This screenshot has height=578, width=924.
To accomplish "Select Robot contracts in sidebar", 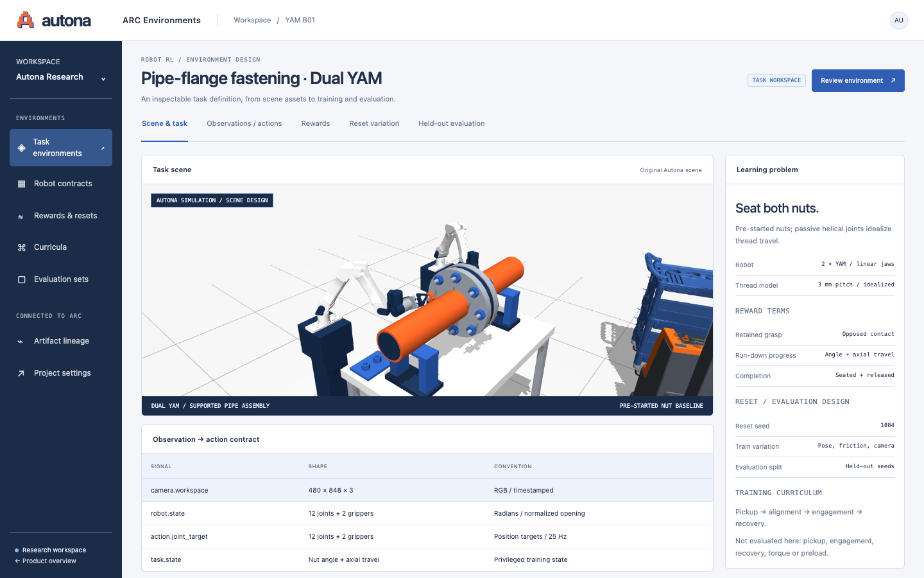I will [x=61, y=184].
